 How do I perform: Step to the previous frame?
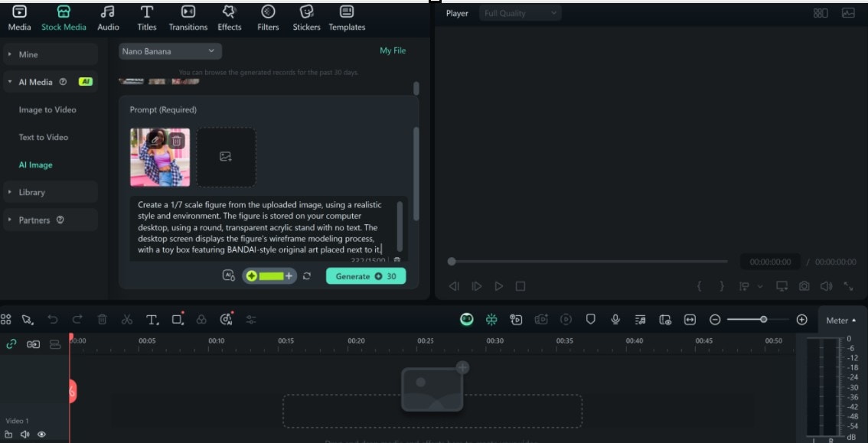click(454, 286)
